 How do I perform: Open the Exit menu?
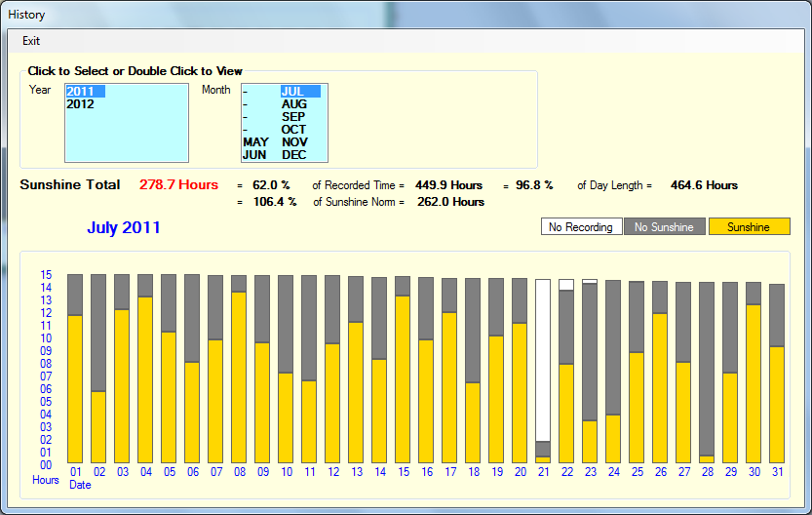(x=31, y=41)
